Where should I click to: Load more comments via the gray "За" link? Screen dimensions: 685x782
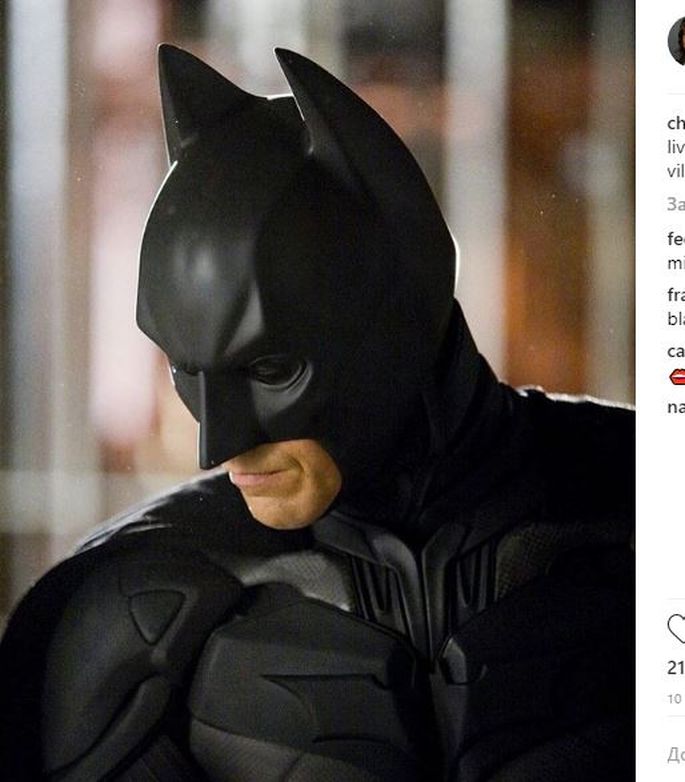676,204
